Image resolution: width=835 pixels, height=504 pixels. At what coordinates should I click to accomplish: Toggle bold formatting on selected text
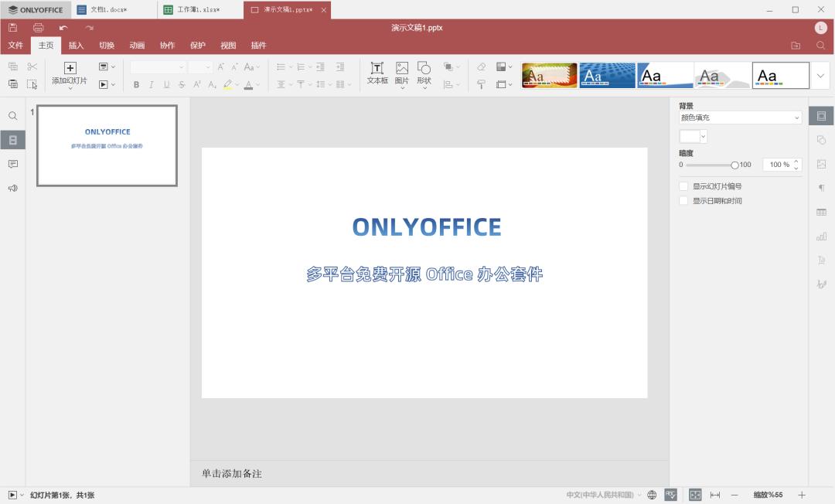pos(136,84)
